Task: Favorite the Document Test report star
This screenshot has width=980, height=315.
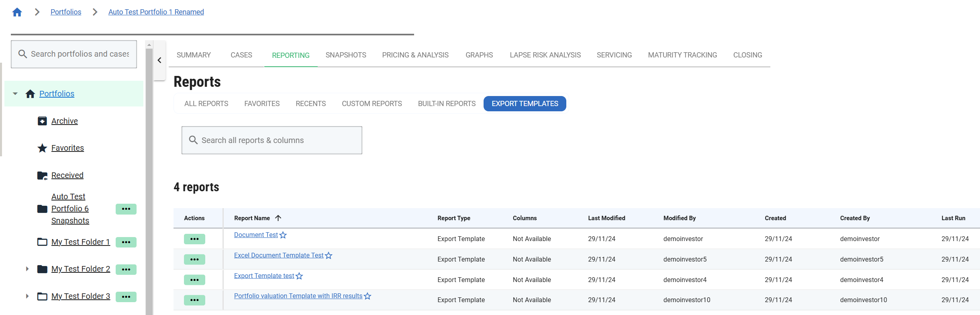Action: click(x=283, y=235)
